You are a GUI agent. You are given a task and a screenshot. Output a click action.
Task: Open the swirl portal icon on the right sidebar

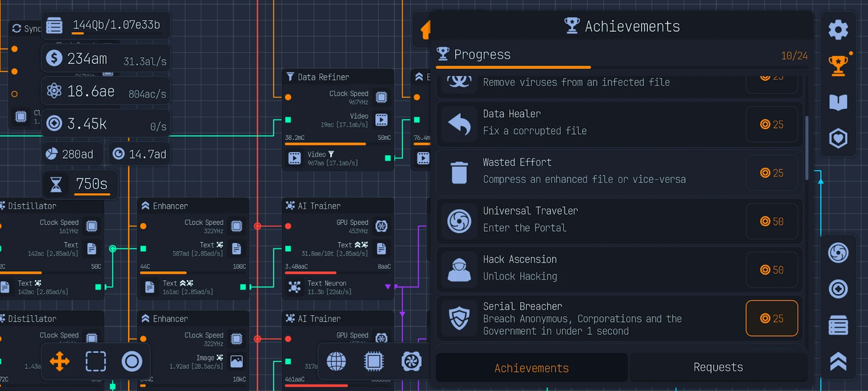[839, 253]
